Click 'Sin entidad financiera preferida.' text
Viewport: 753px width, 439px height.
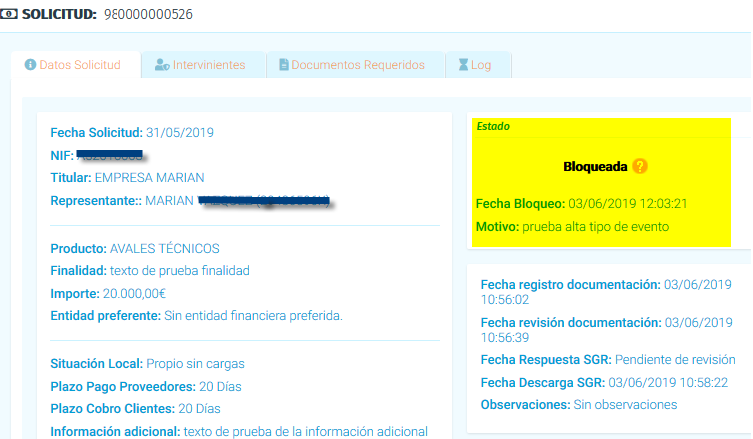pos(254,316)
